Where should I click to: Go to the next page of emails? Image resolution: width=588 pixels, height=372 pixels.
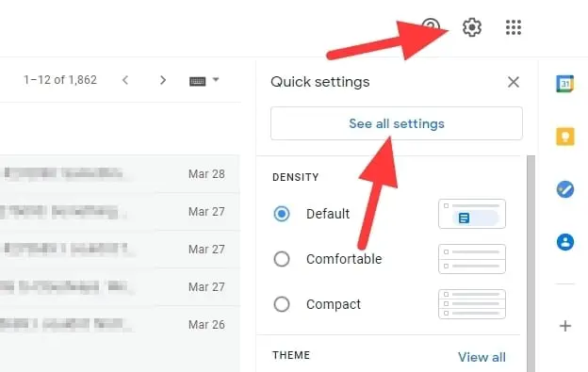163,80
